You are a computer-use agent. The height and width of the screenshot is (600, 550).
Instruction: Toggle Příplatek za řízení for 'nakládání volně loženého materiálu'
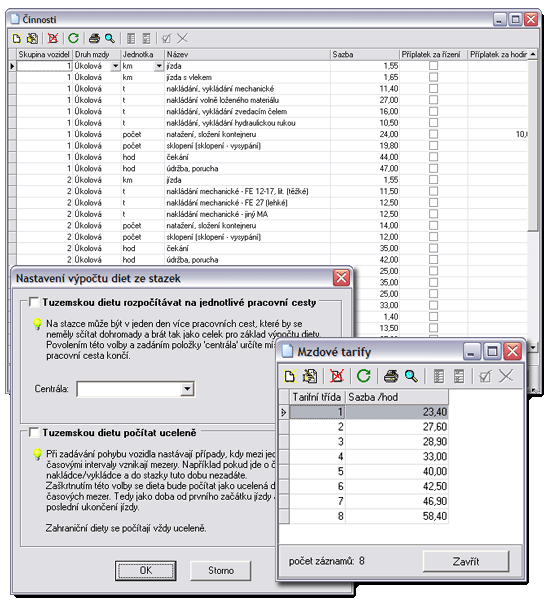pyautogui.click(x=433, y=100)
